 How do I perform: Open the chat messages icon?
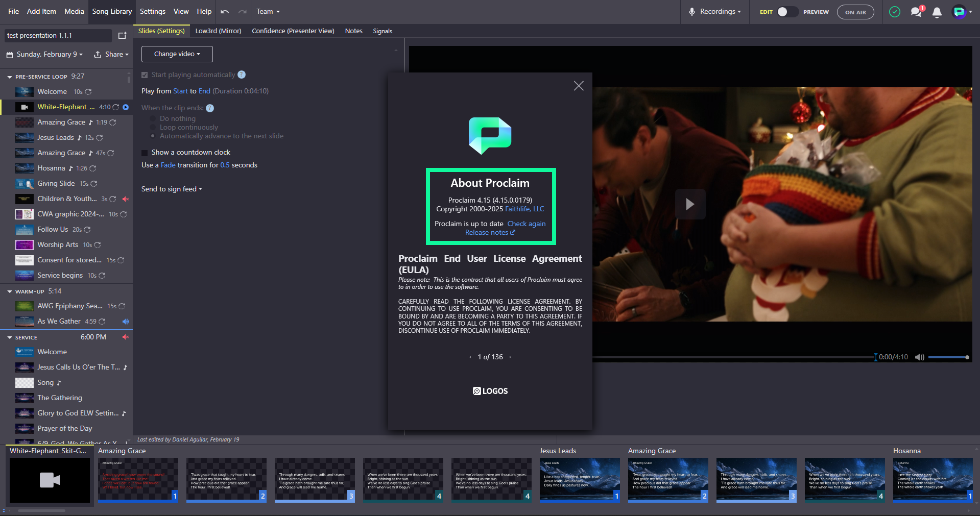pyautogui.click(x=917, y=12)
